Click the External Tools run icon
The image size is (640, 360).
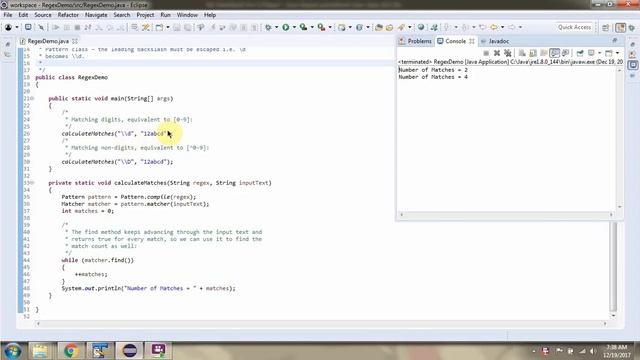[322, 27]
